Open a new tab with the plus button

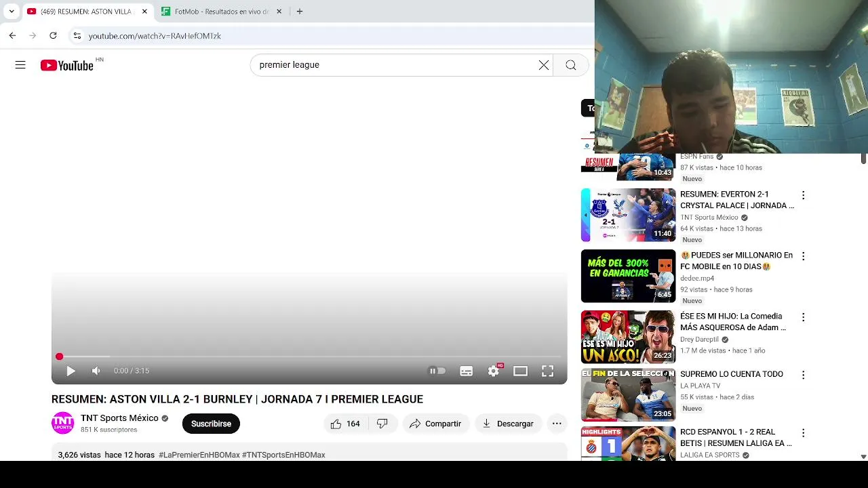300,12
